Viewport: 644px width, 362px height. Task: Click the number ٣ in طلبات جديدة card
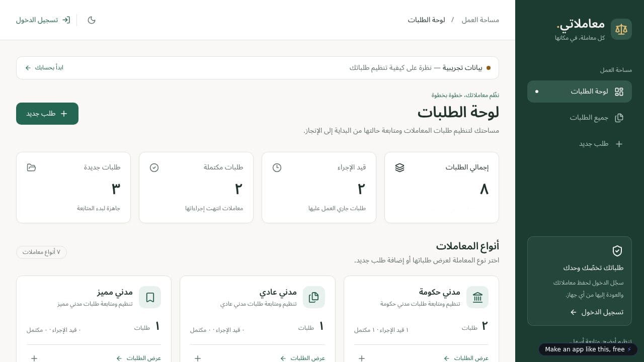pyautogui.click(x=116, y=189)
